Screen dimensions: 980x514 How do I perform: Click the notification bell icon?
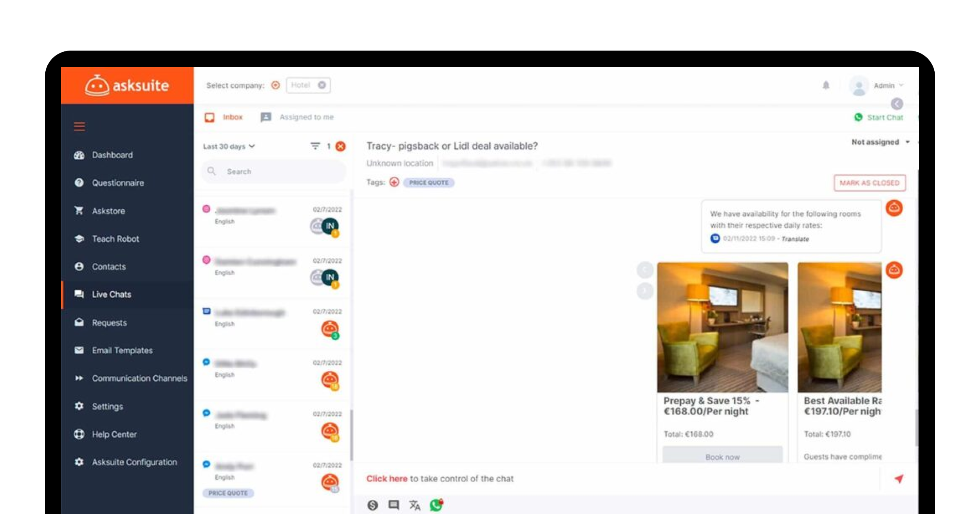(x=826, y=85)
